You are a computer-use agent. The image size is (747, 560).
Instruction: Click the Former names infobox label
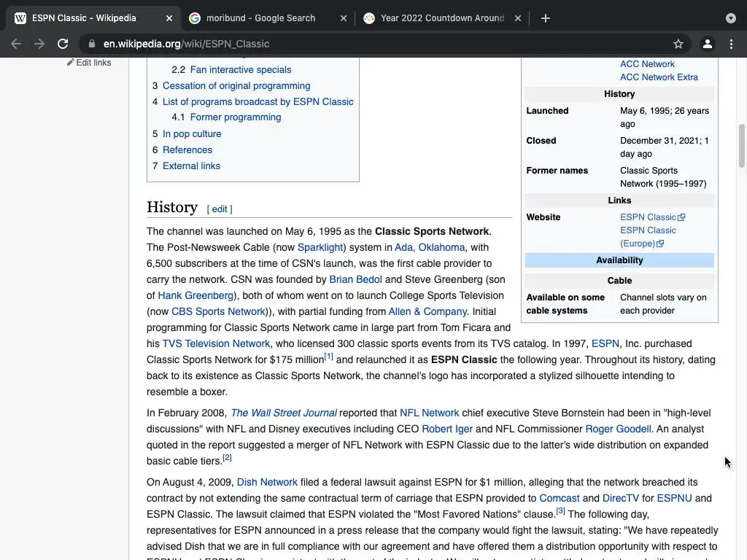[557, 171]
